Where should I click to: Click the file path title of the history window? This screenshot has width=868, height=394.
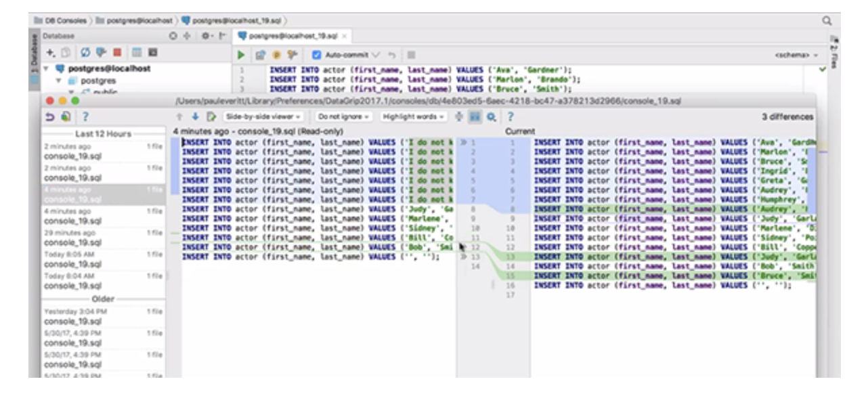(x=427, y=100)
